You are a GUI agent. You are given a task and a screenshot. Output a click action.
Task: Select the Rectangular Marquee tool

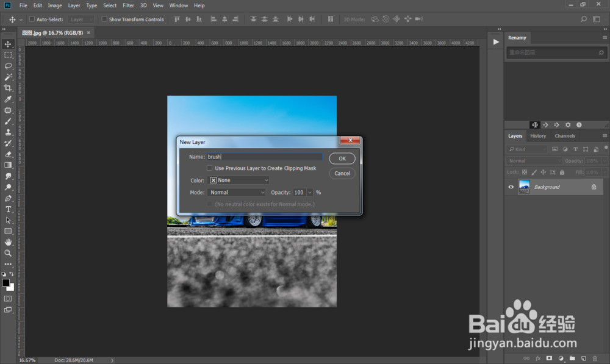(x=8, y=55)
